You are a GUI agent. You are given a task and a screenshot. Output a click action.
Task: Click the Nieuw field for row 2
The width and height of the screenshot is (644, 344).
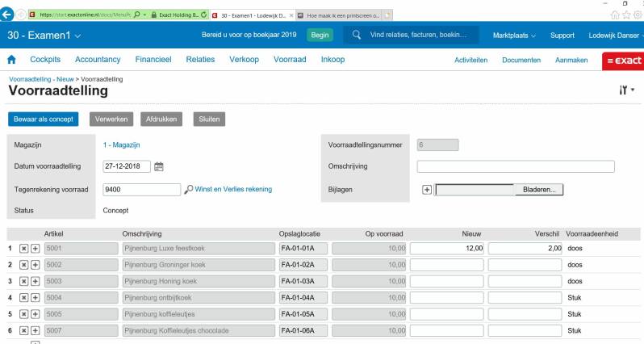point(446,265)
